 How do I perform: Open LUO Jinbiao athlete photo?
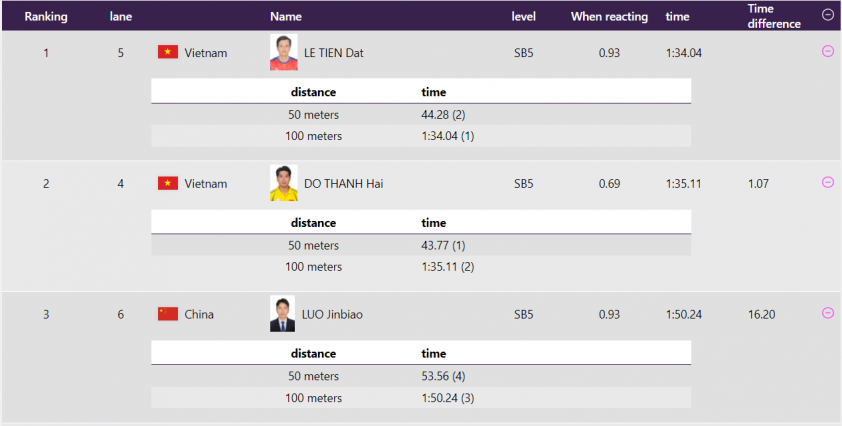(283, 314)
